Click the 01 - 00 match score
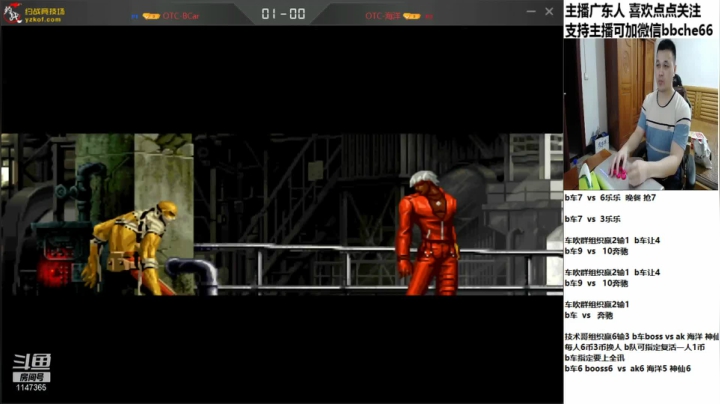The height and width of the screenshot is (404, 720). [x=283, y=14]
